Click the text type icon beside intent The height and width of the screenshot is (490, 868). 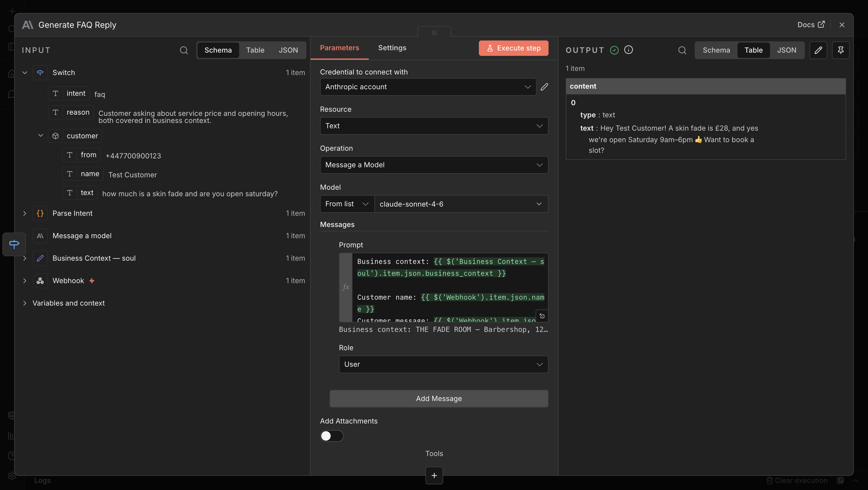pyautogui.click(x=56, y=93)
